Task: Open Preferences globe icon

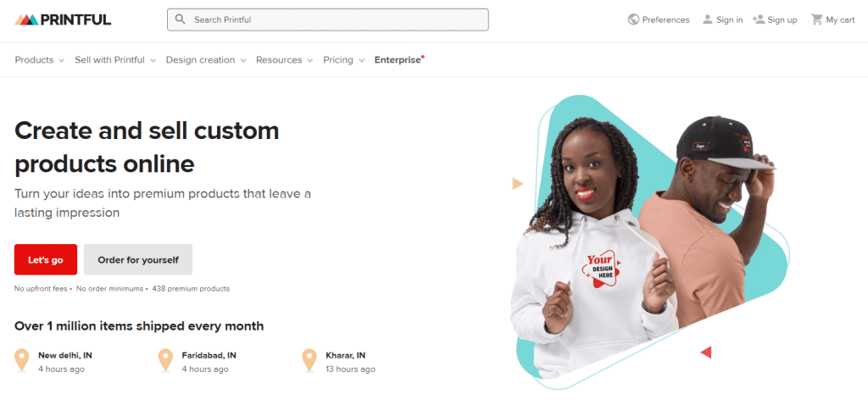Action: pos(633,19)
